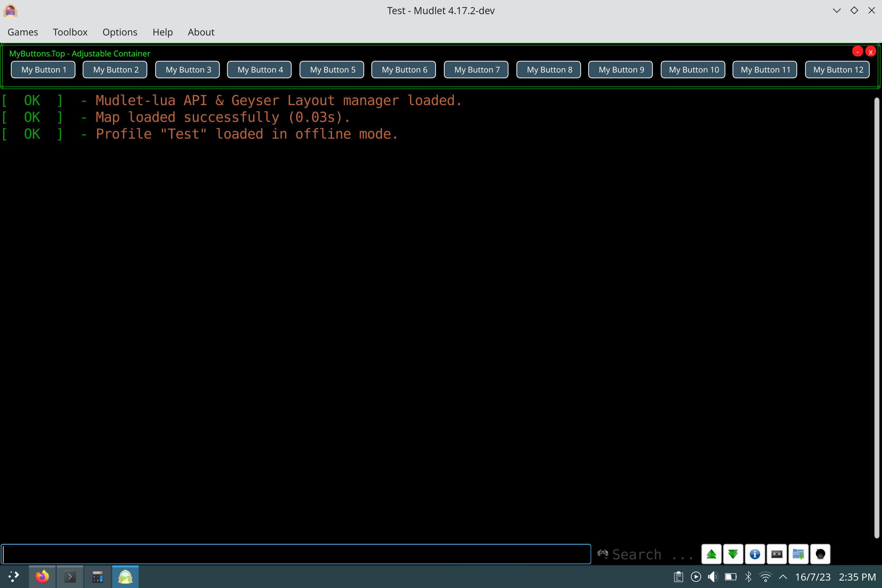Screen dimensions: 882x588
Task: Focus the command input line
Action: (x=296, y=554)
